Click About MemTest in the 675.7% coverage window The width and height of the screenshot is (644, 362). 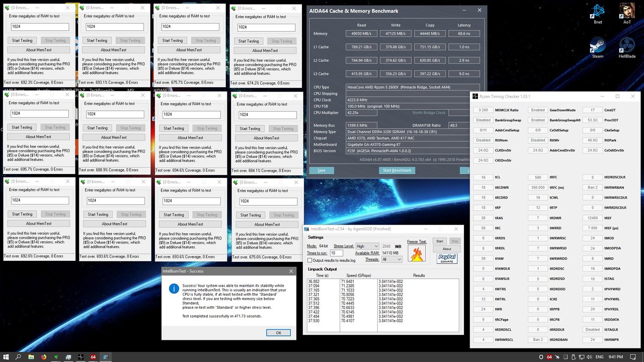point(189,50)
